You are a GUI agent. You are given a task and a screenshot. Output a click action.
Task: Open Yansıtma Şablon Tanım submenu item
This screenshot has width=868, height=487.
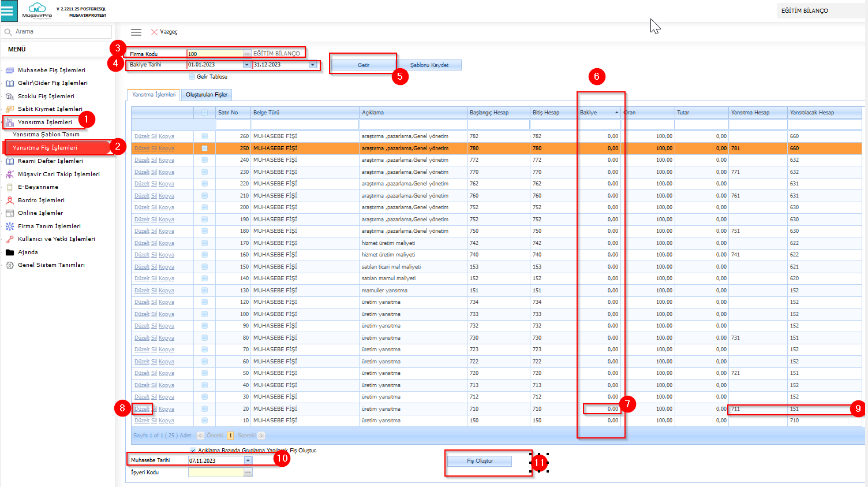click(x=46, y=135)
